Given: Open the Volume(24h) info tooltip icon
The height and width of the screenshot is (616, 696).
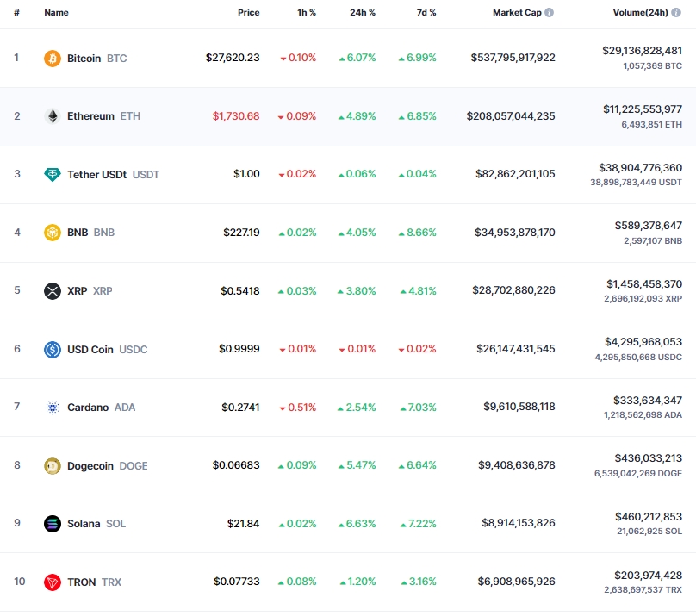Looking at the screenshot, I should coord(676,12).
